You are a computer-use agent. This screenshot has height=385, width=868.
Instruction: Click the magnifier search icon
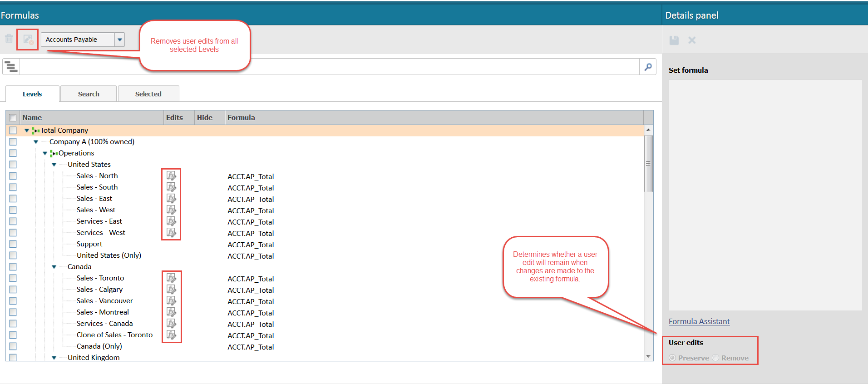tap(648, 67)
